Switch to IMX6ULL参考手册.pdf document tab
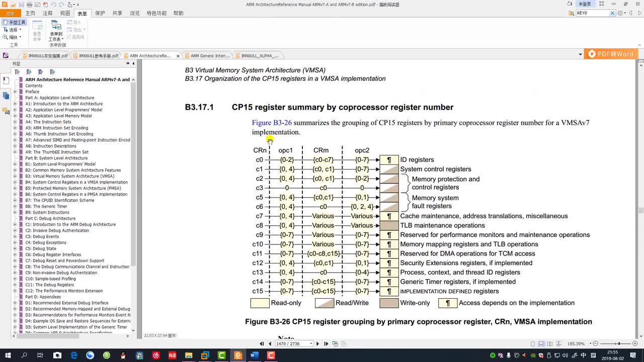This screenshot has width=644, height=362. (96, 56)
